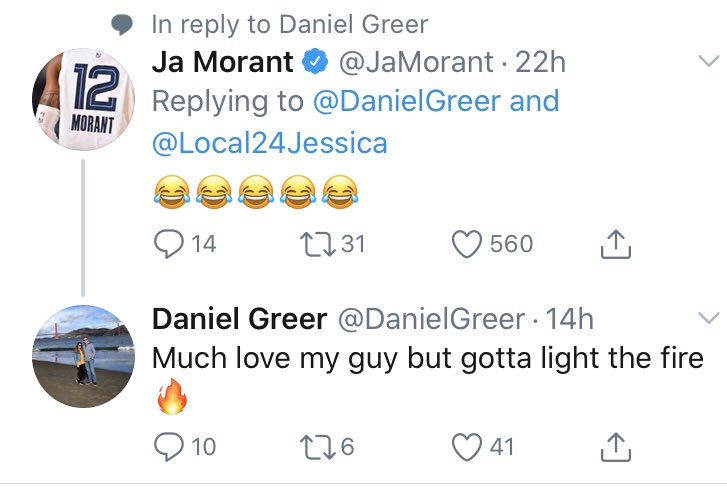The height and width of the screenshot is (487, 727).
Task: Reply to Daniel Greer's tweet
Action: [x=169, y=446]
